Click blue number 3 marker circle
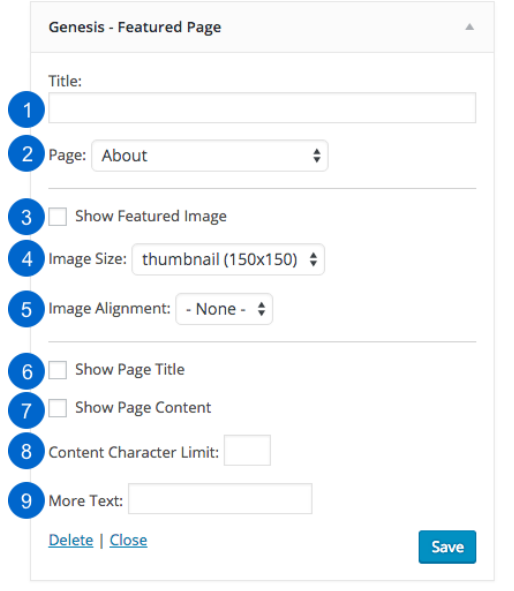Image resolution: width=514 pixels, height=591 pixels. (26, 217)
